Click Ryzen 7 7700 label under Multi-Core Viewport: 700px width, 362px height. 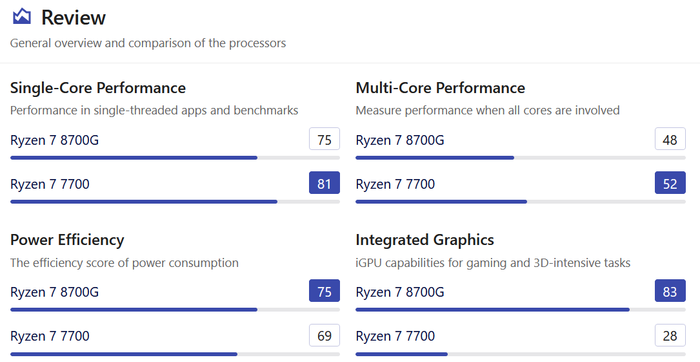395,184
